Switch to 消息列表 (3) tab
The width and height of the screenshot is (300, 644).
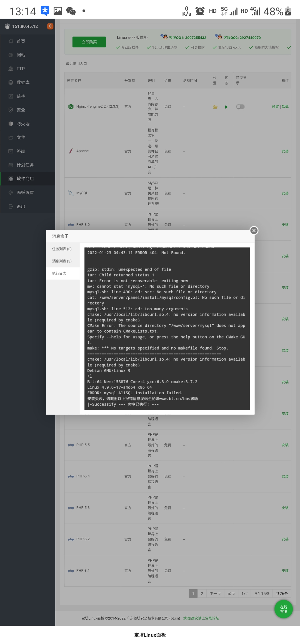[63, 261]
